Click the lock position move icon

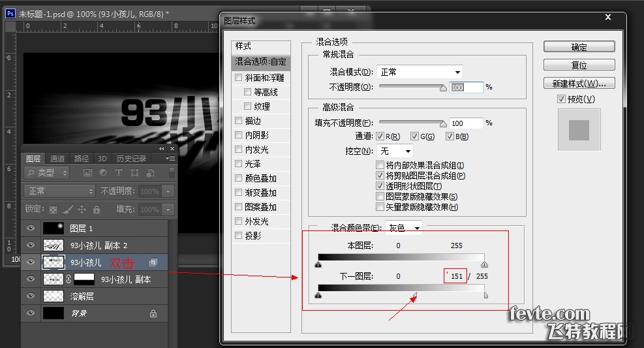point(82,210)
